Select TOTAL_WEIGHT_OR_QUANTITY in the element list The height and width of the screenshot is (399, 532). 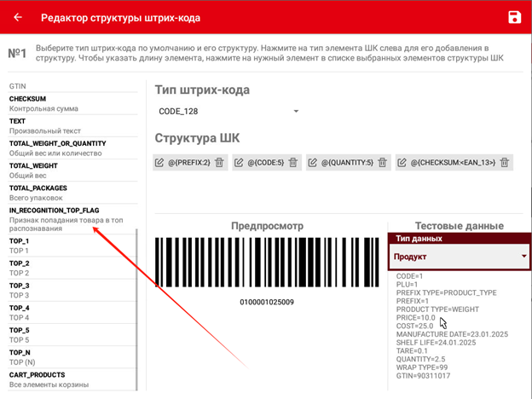pyautogui.click(x=68, y=148)
